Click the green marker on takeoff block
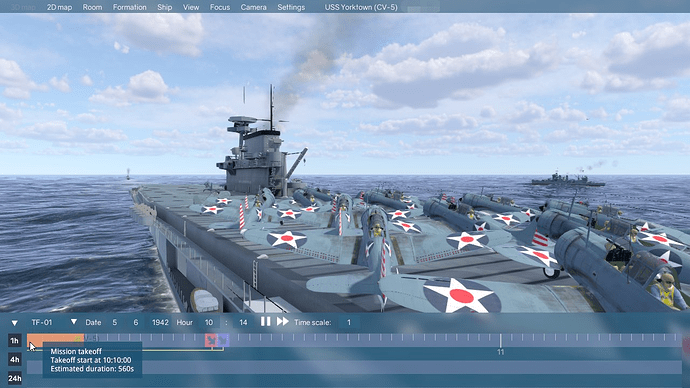Screen dimensions: 690x388 (x=78, y=338)
